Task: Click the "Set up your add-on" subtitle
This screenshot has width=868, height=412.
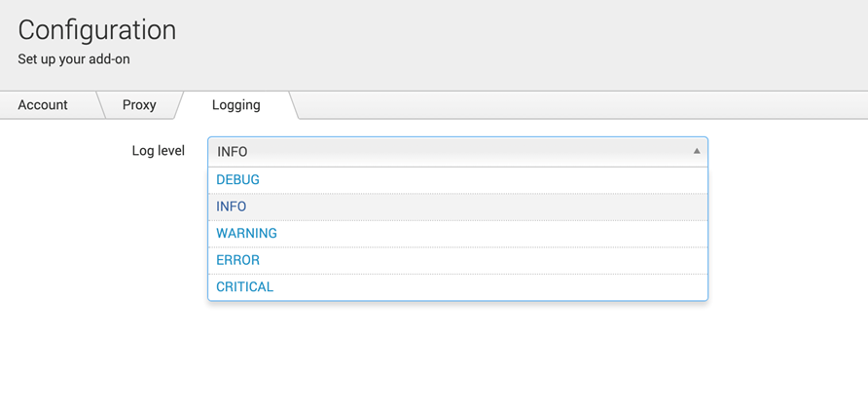Action: click(x=73, y=58)
